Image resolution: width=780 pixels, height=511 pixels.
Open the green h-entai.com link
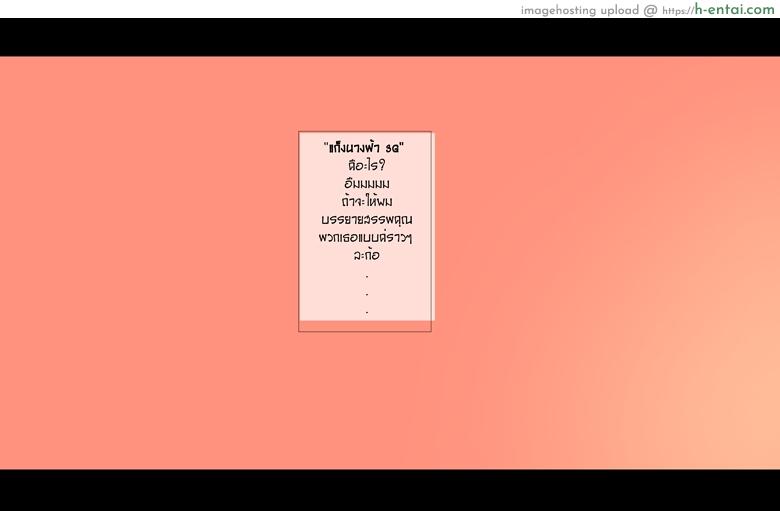734,10
